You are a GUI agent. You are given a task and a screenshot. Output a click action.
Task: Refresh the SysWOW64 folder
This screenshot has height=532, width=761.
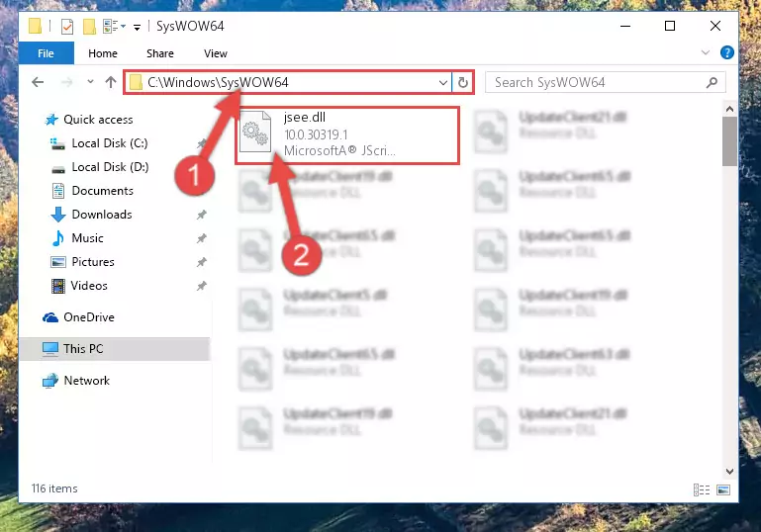click(x=462, y=83)
